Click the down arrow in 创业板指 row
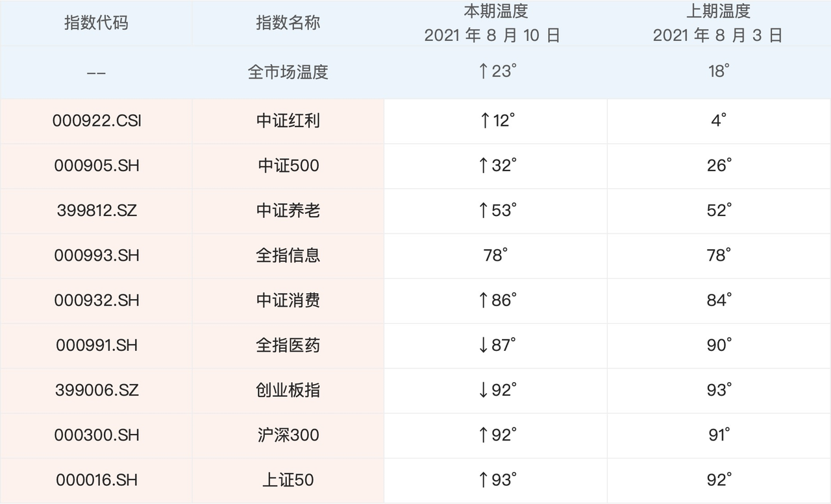Viewport: 831px width, 504px height. pyautogui.click(x=483, y=390)
